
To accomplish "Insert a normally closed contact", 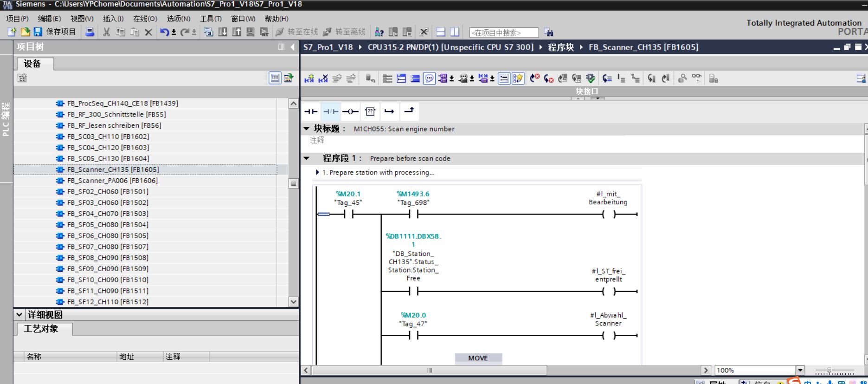I will tap(330, 111).
